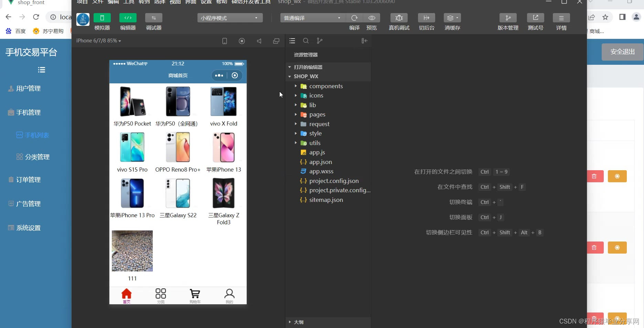This screenshot has width=644, height=328.
Task: Reload the browser page
Action: 36,17
